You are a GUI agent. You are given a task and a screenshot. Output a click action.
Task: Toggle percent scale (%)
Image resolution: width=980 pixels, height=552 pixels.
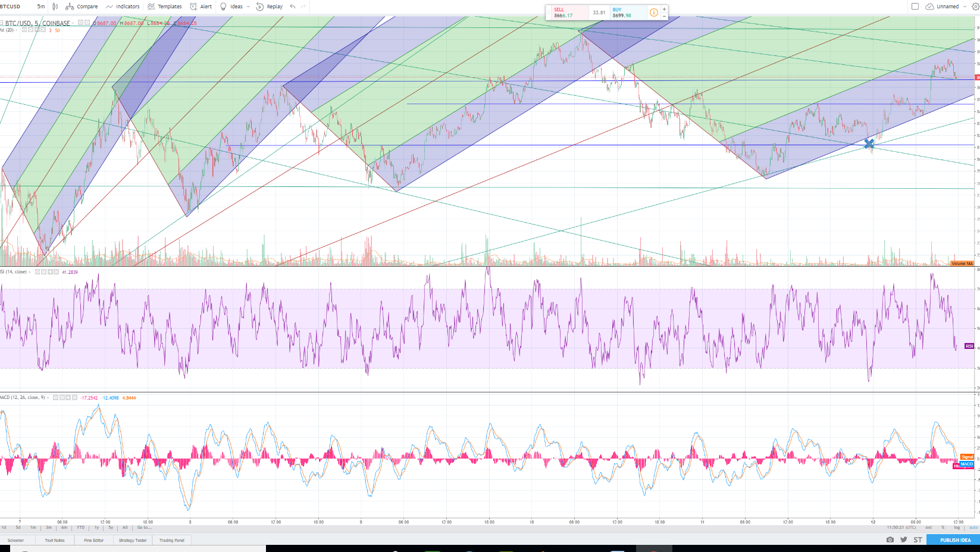[x=943, y=528]
